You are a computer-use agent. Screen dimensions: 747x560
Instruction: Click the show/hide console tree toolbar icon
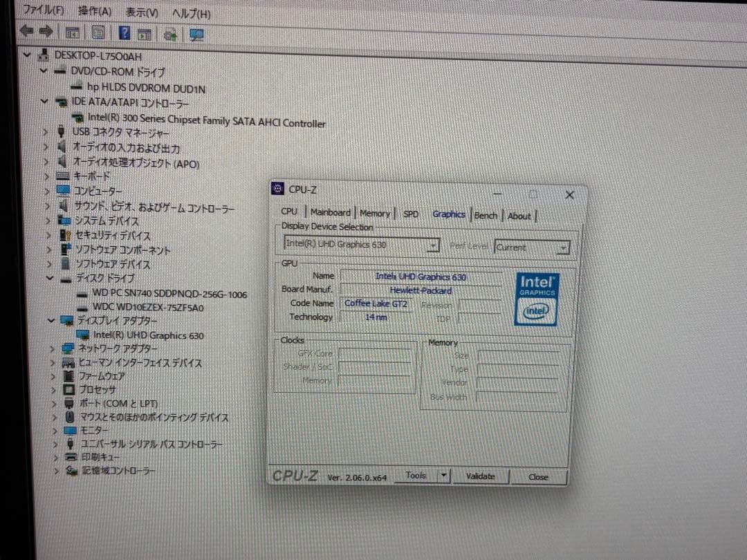[71, 32]
